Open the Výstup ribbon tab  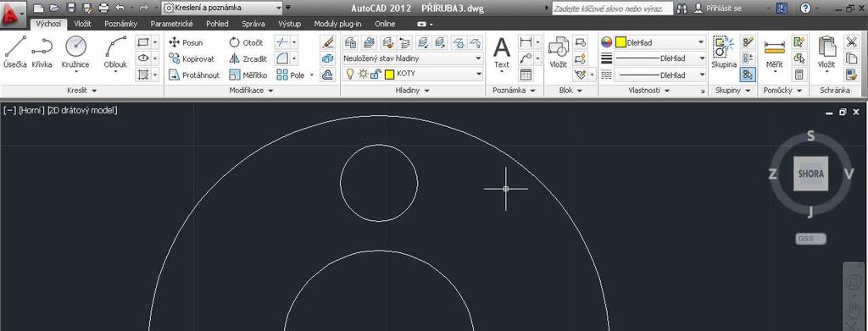pos(290,24)
